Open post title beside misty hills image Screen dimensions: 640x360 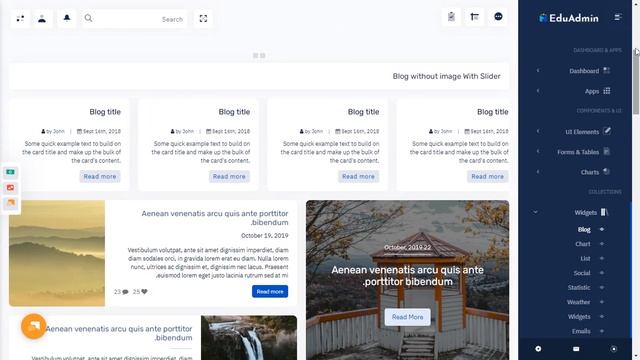click(215, 218)
